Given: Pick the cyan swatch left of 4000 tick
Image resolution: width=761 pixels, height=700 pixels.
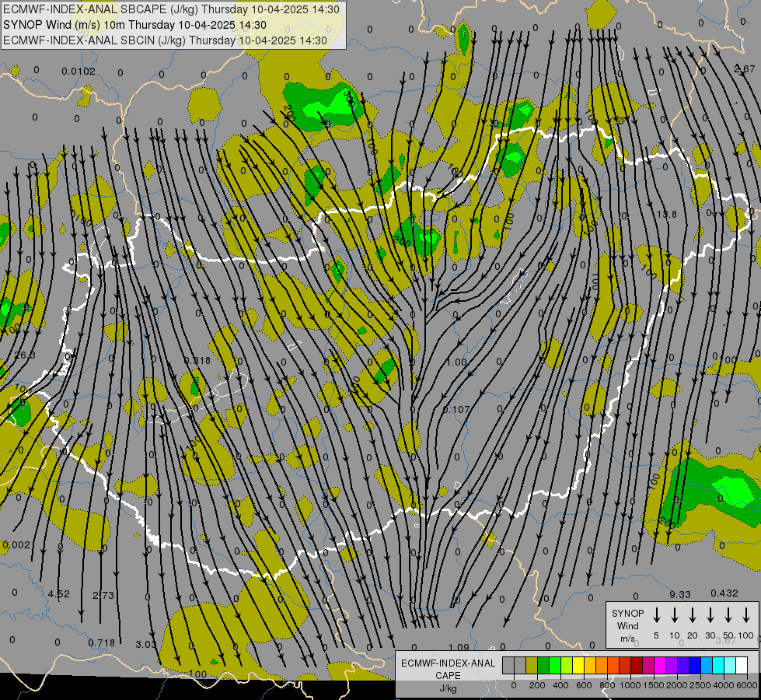Looking at the screenshot, I should point(717,665).
